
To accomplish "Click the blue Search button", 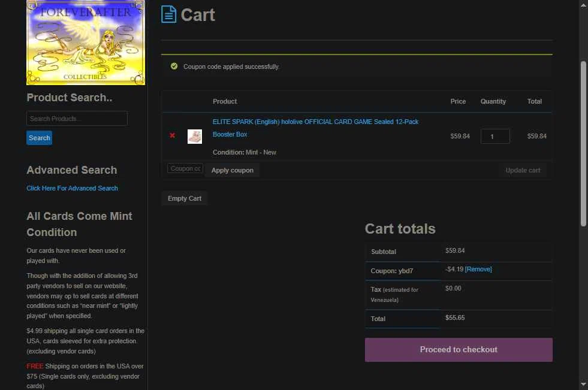I will [x=40, y=138].
